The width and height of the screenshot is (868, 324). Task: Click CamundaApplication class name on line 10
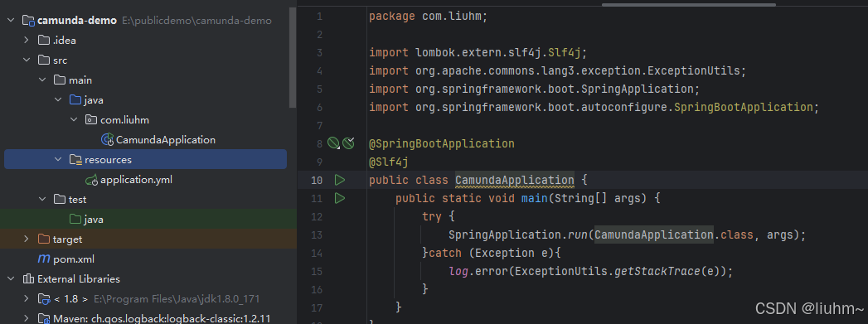click(x=514, y=181)
